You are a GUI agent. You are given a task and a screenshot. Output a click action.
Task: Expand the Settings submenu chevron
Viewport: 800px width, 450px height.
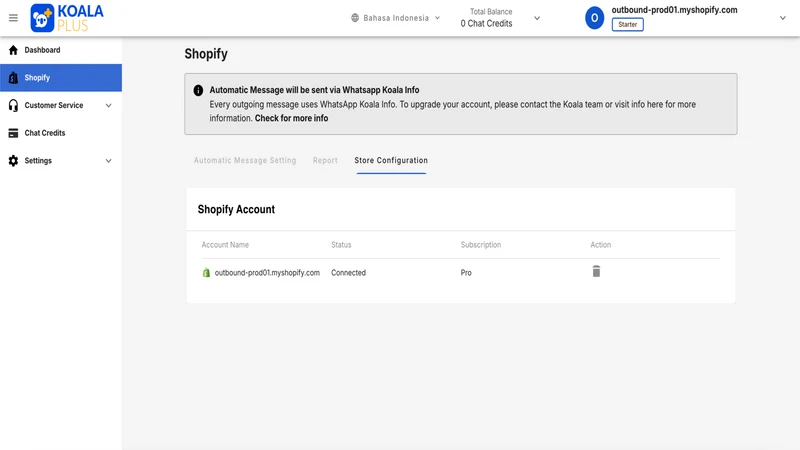click(108, 161)
